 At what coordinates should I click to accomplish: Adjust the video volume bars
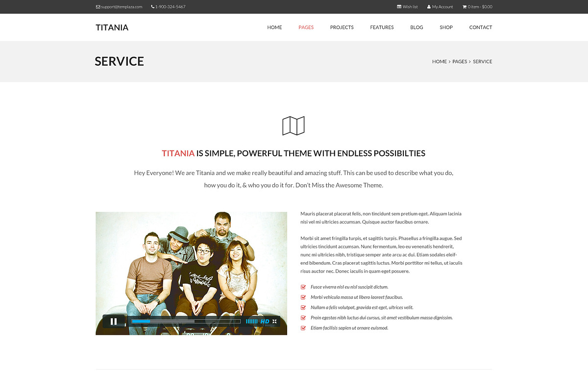click(x=251, y=321)
